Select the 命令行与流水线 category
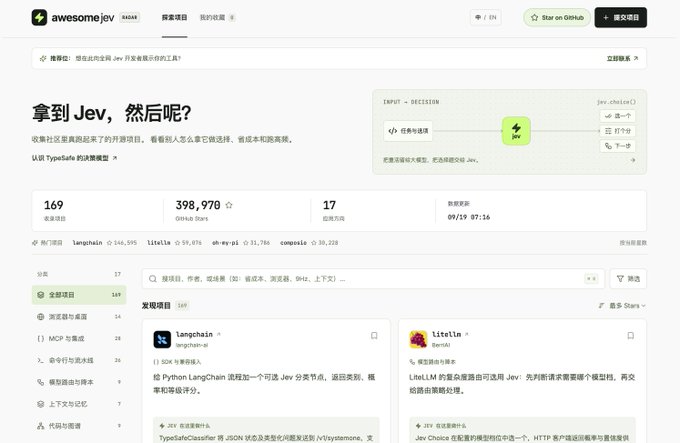The height and width of the screenshot is (443, 680). click(x=79, y=360)
